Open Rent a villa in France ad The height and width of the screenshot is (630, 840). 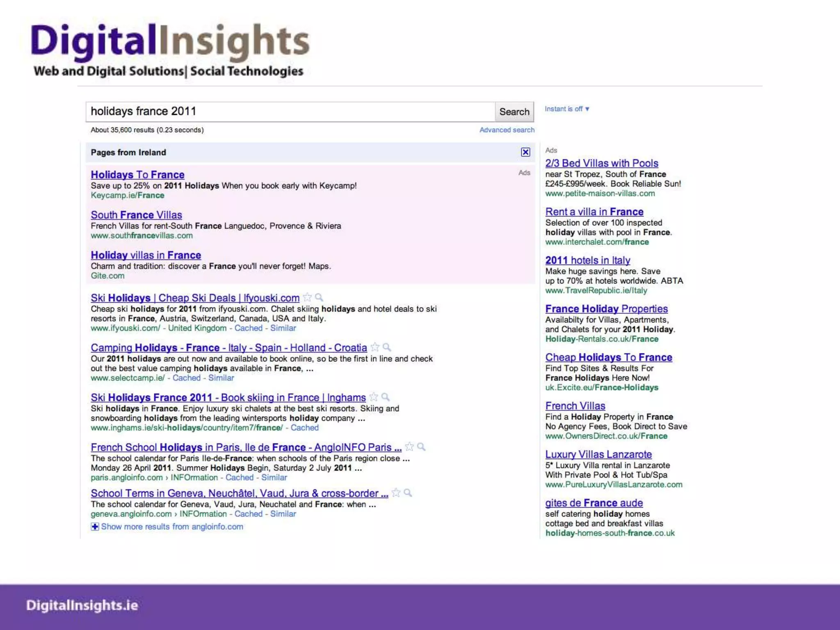click(594, 212)
